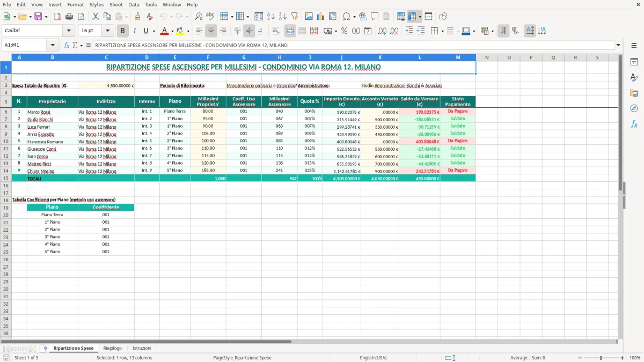The height and width of the screenshot is (362, 644).
Task: Open the Font Size dropdown arrow
Action: click(x=107, y=31)
